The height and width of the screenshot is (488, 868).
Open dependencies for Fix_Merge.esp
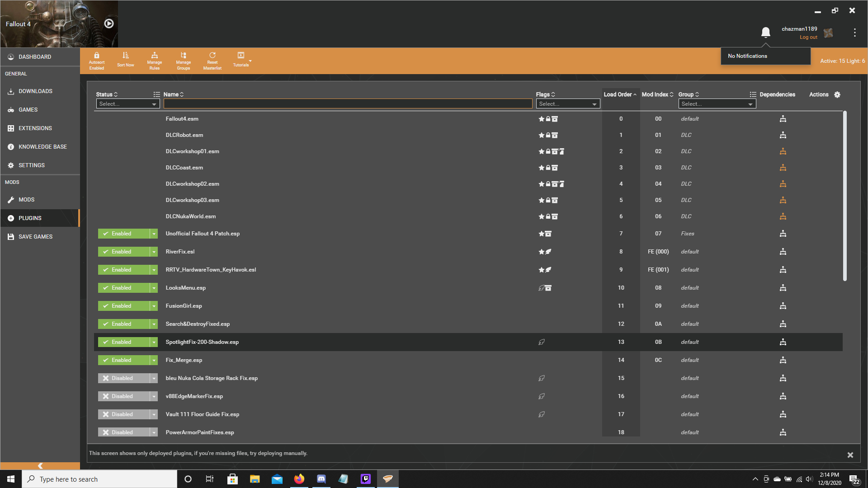click(783, 360)
